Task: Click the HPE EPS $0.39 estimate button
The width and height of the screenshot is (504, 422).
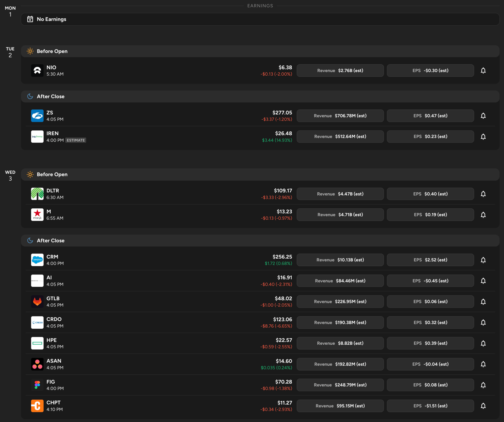Action: [x=430, y=343]
